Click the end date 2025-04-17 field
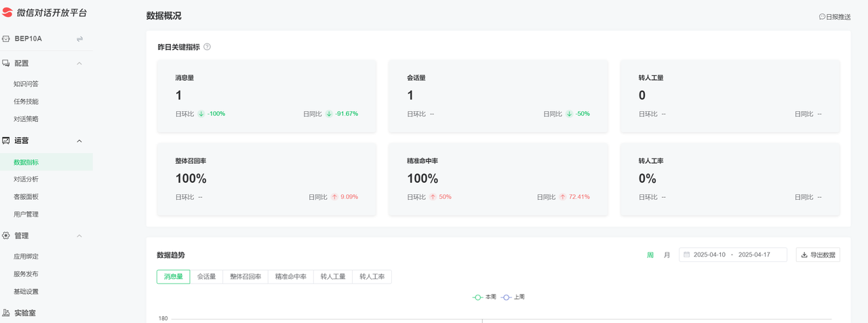 pyautogui.click(x=754, y=255)
